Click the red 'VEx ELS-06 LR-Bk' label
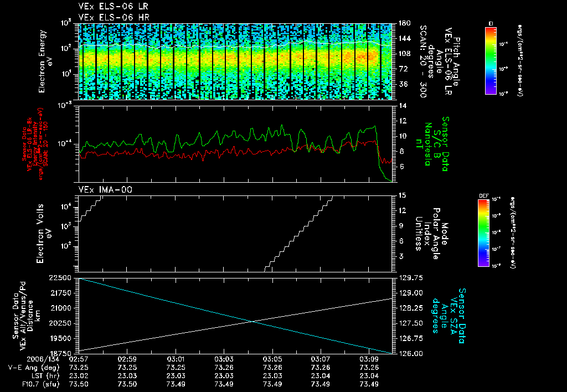 click(29, 144)
